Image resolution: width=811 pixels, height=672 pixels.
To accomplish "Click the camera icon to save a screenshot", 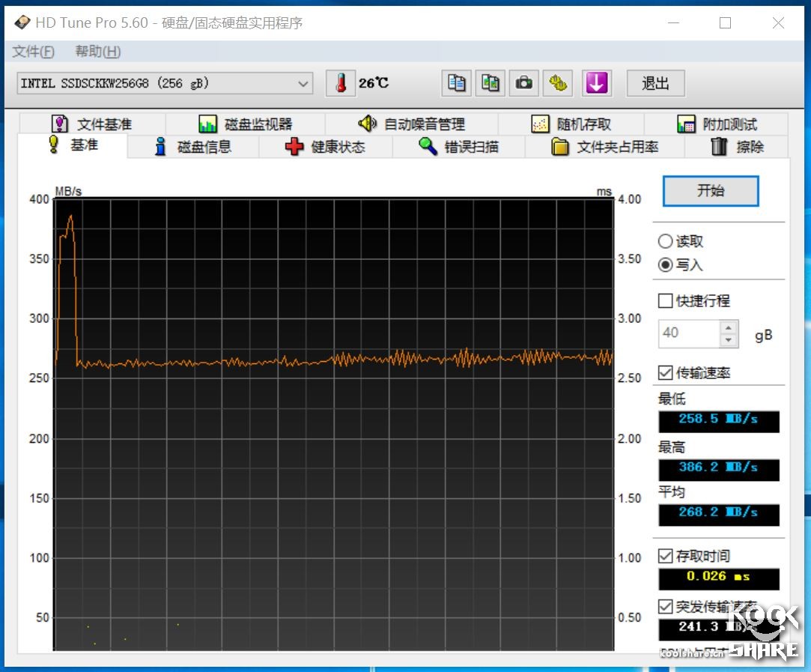I will 523,83.
